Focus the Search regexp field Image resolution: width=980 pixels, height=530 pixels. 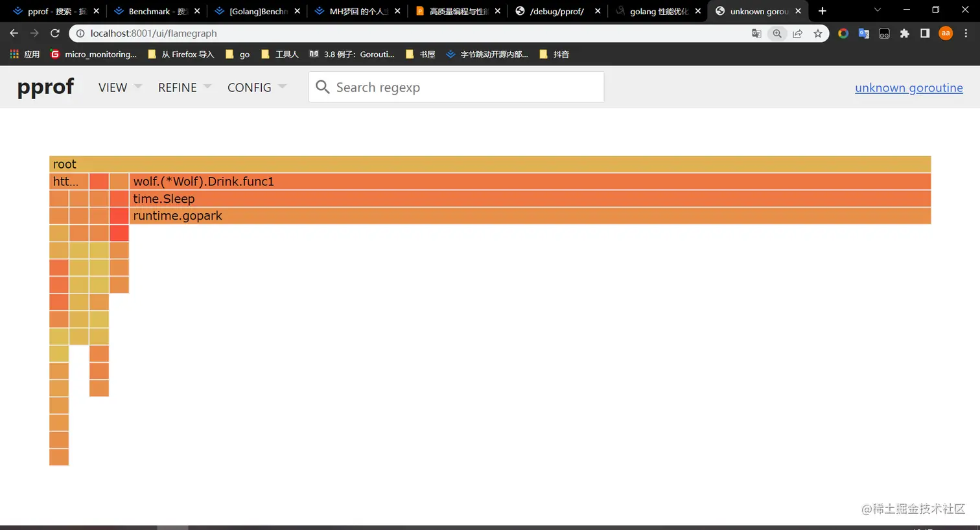[456, 87]
